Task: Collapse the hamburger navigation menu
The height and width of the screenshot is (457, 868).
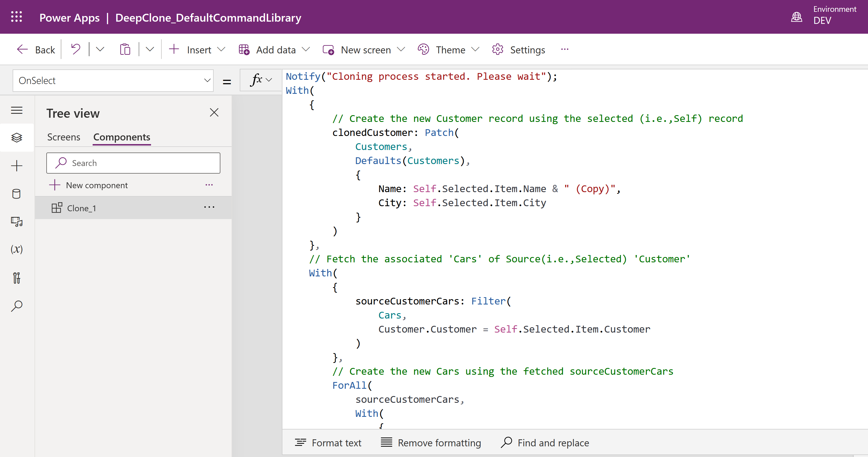Action: tap(17, 110)
